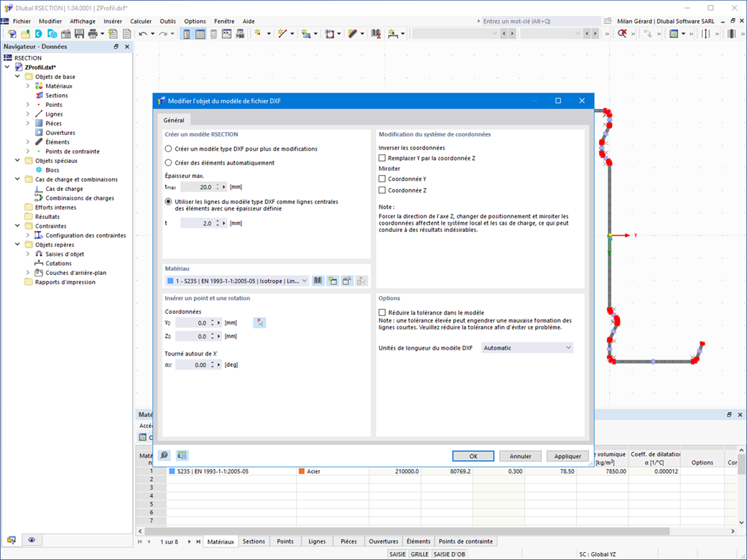Image resolution: width=747 pixels, height=560 pixels.
Task: Collapse 'Cas de charge et combinaisons' folder
Action: coord(18,179)
